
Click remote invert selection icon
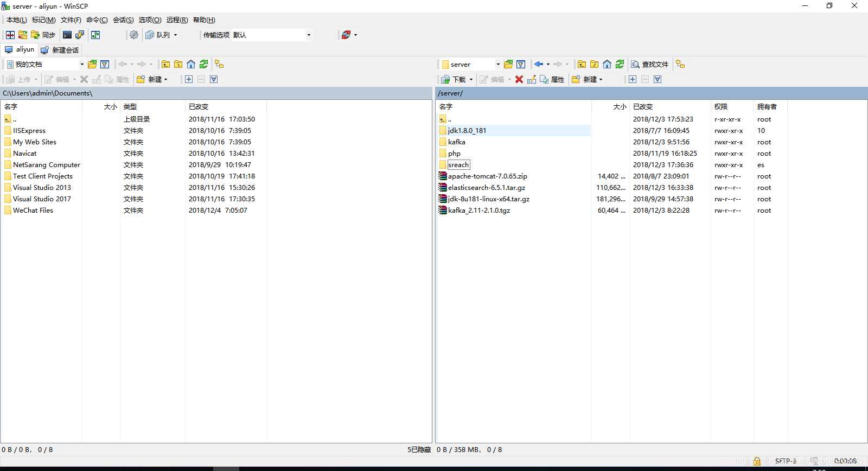658,79
